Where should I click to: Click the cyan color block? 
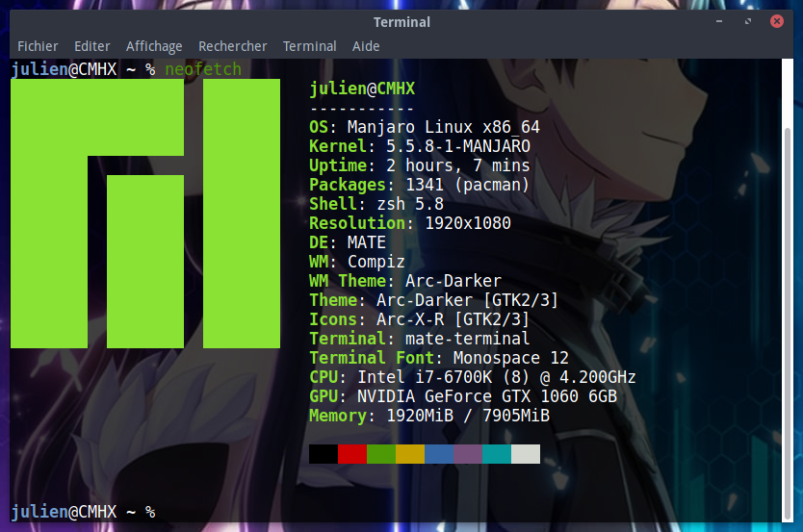497,454
